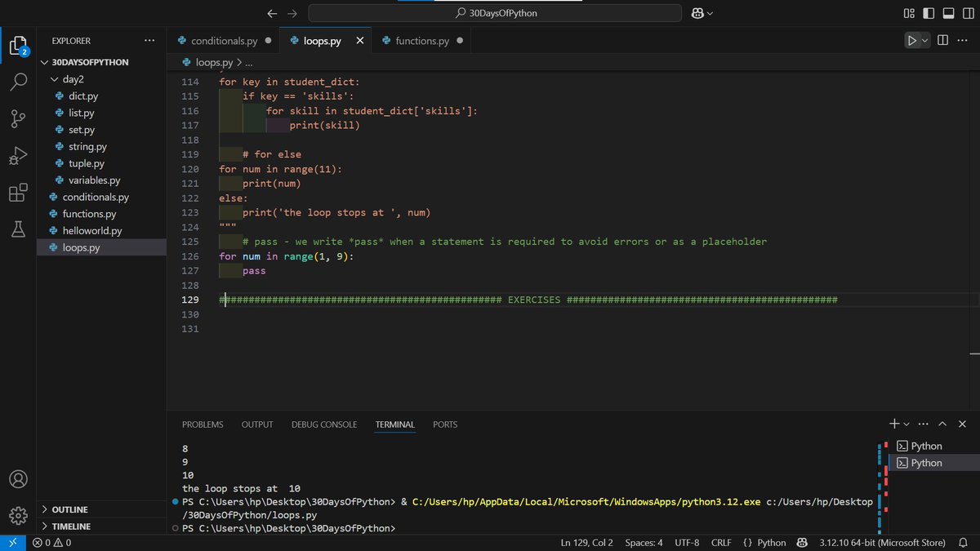The height and width of the screenshot is (551, 980).
Task: Click Ln 129, Col 2 status item
Action: (586, 543)
